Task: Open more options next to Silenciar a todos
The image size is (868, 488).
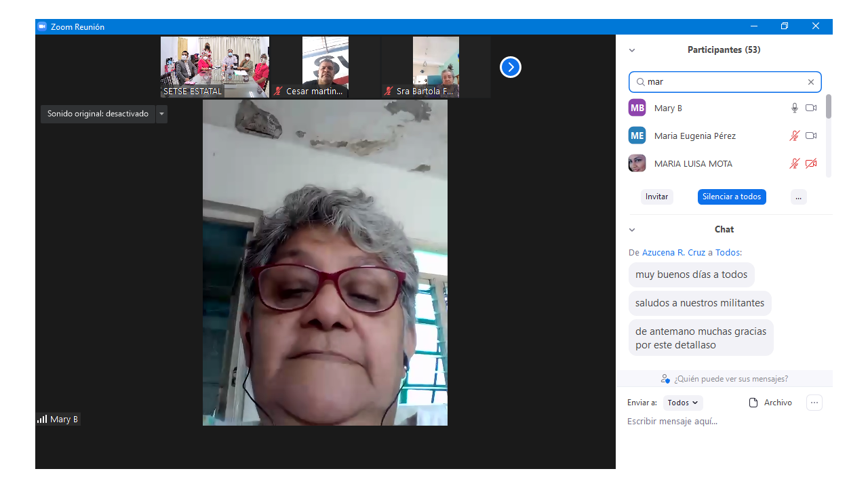Action: click(x=798, y=197)
